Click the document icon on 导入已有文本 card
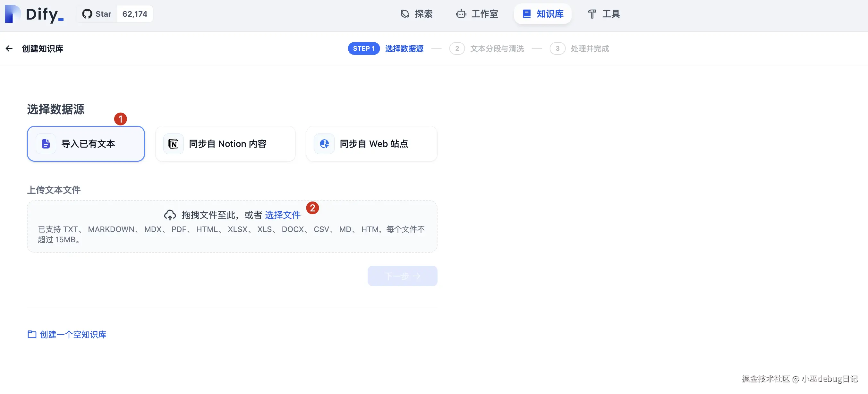 (46, 144)
